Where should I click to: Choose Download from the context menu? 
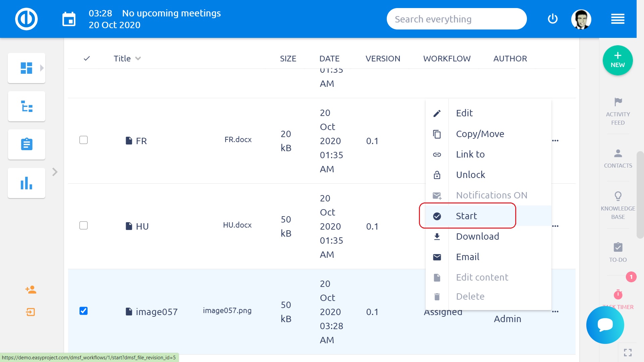point(477,236)
